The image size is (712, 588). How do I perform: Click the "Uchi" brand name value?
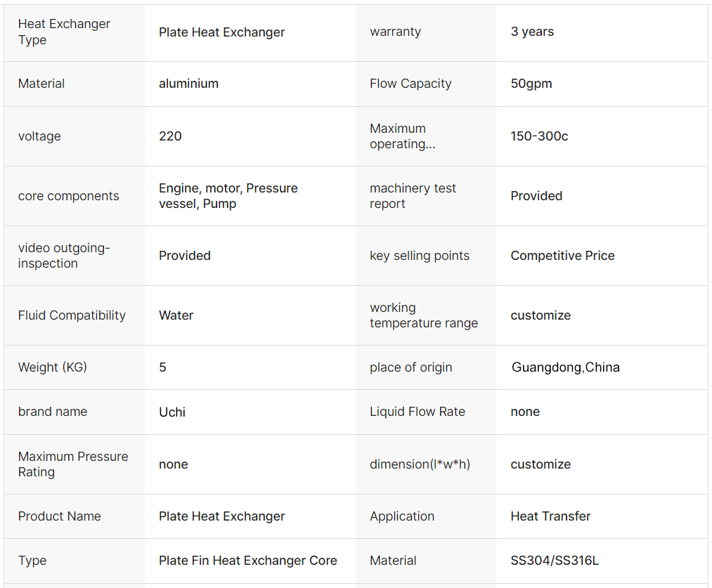pyautogui.click(x=172, y=412)
